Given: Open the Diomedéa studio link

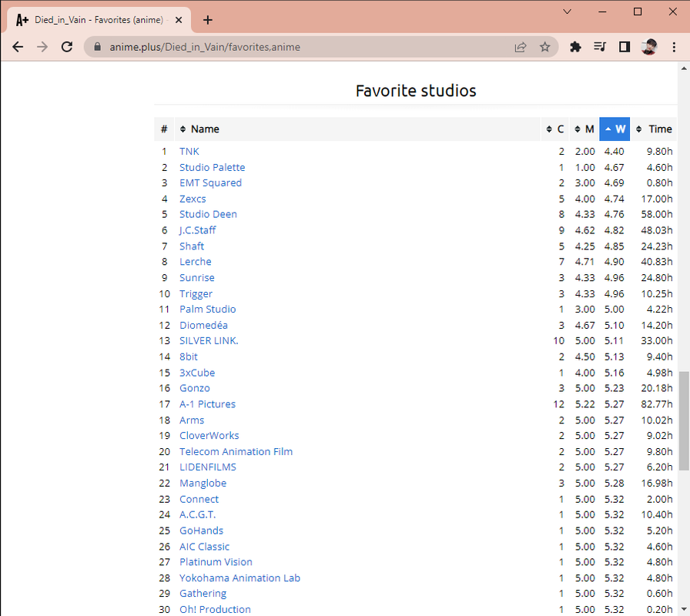Looking at the screenshot, I should point(203,325).
